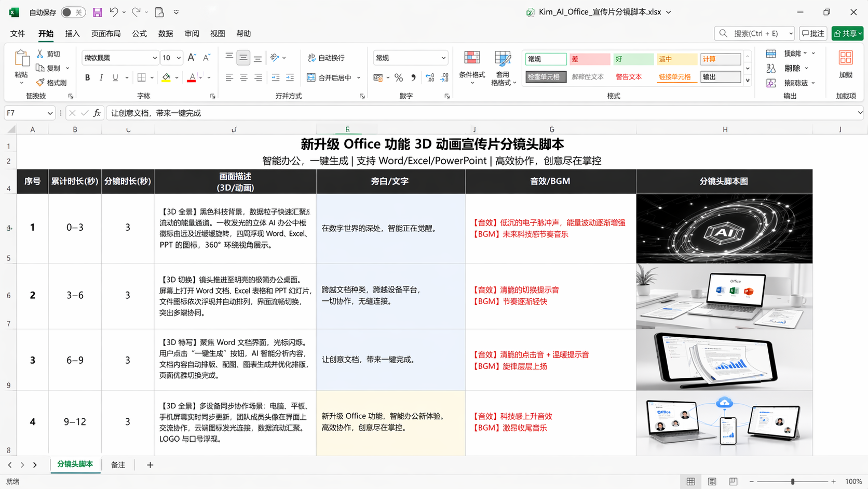The image size is (868, 489).
Task: Toggle Underline formatting
Action: [x=115, y=77]
